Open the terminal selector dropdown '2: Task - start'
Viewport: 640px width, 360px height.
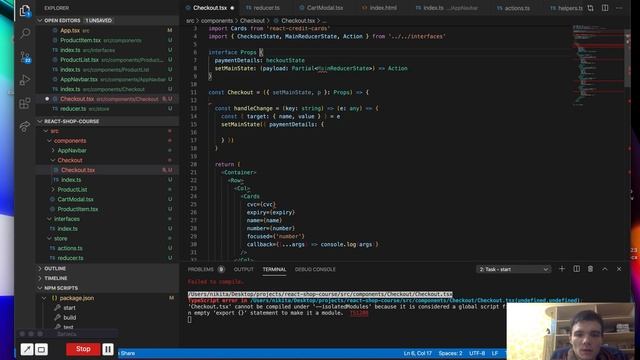(513, 269)
